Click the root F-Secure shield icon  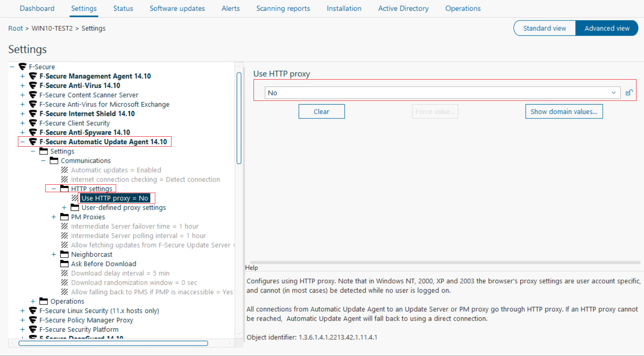pyautogui.click(x=22, y=67)
